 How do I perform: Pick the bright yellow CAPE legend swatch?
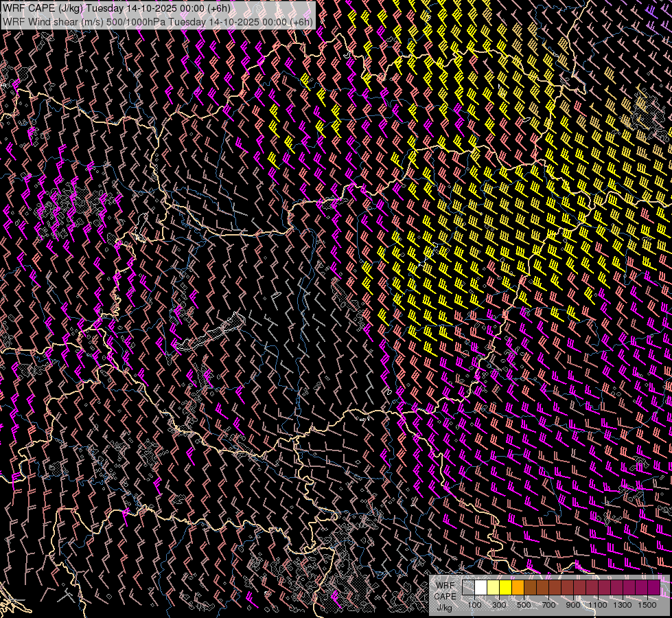click(x=505, y=588)
